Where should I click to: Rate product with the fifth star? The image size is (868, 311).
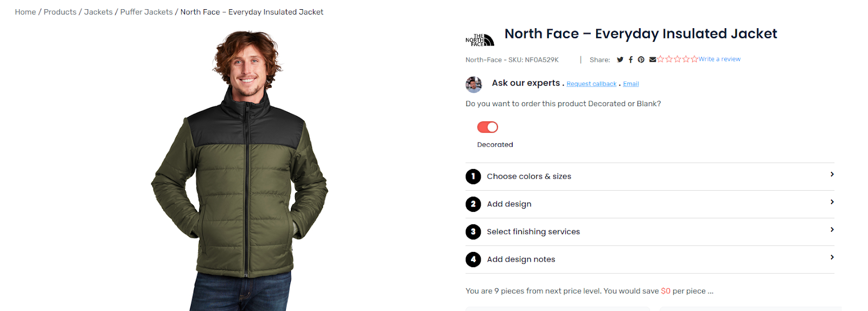pos(694,59)
